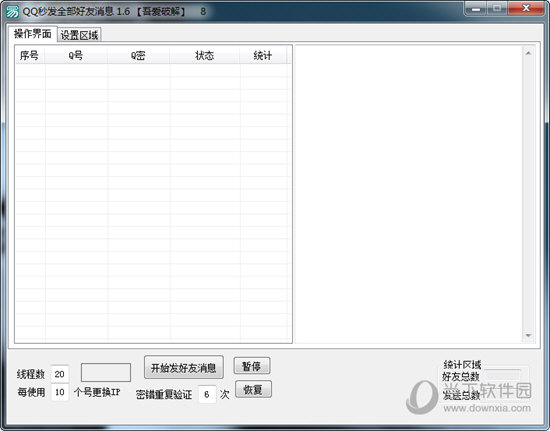Focus the 每使用 number input field
This screenshot has width=550, height=431.
[x=60, y=392]
